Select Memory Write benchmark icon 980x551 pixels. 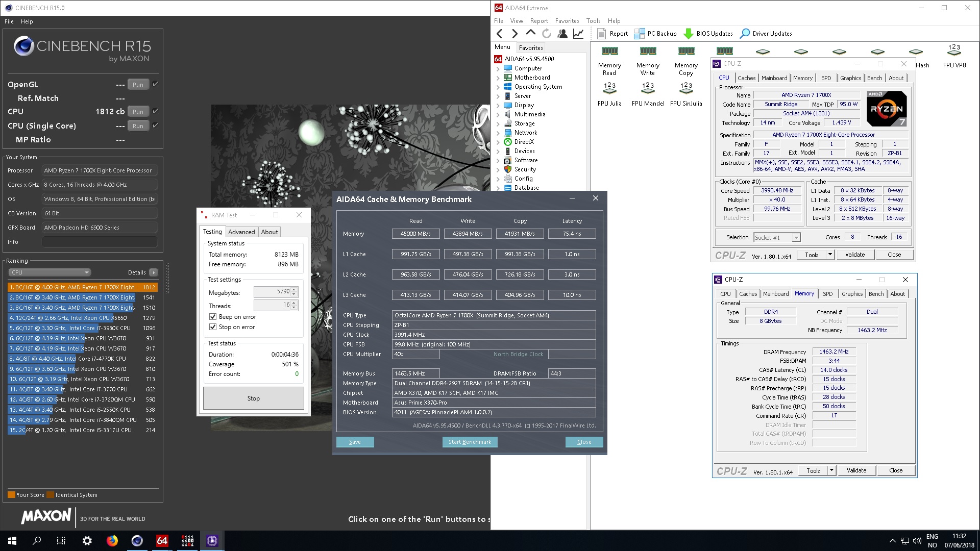tap(648, 60)
